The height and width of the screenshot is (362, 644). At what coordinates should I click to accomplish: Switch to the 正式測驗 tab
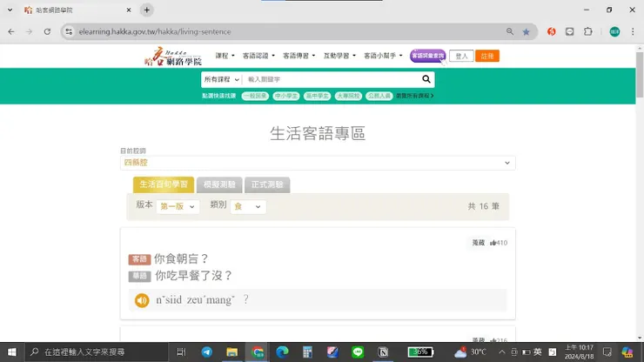point(267,184)
